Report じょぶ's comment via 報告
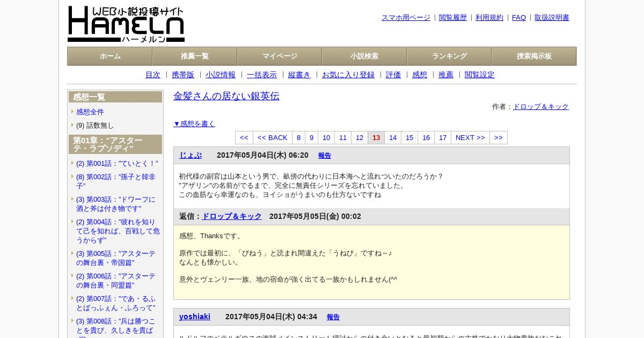 (325, 156)
